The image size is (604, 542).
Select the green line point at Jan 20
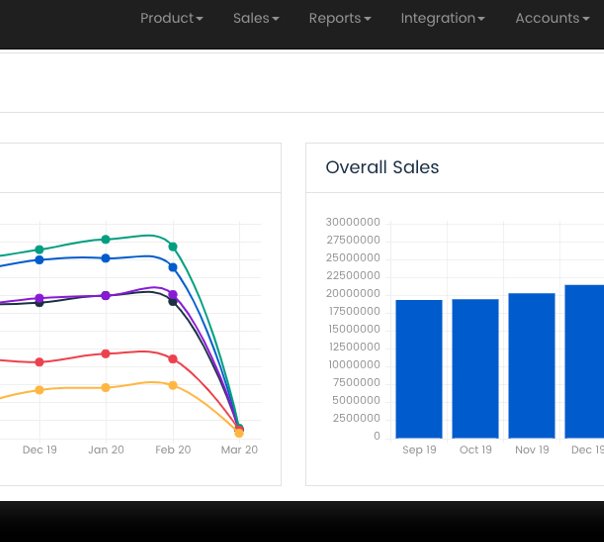coord(106,239)
